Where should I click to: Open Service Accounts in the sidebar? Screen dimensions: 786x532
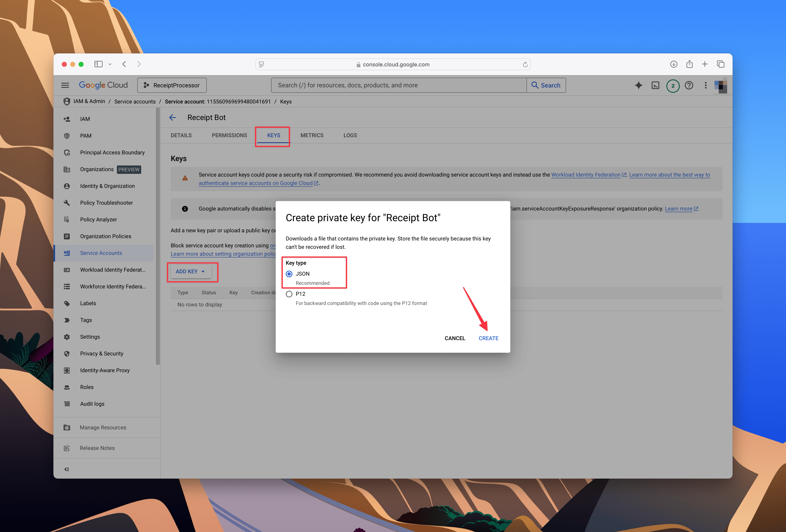[x=103, y=253]
